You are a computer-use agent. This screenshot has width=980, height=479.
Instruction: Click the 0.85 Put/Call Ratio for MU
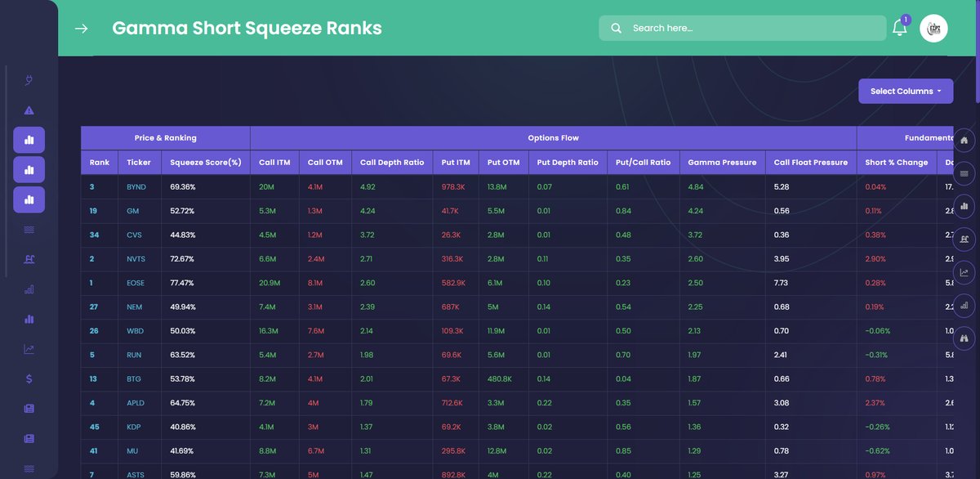(x=623, y=451)
